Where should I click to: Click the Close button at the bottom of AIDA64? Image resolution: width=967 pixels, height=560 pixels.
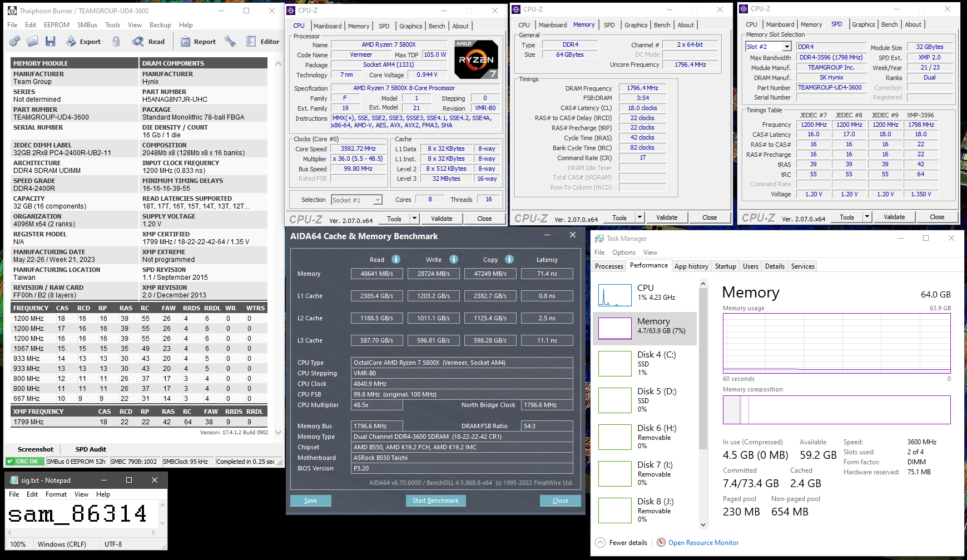tap(560, 500)
